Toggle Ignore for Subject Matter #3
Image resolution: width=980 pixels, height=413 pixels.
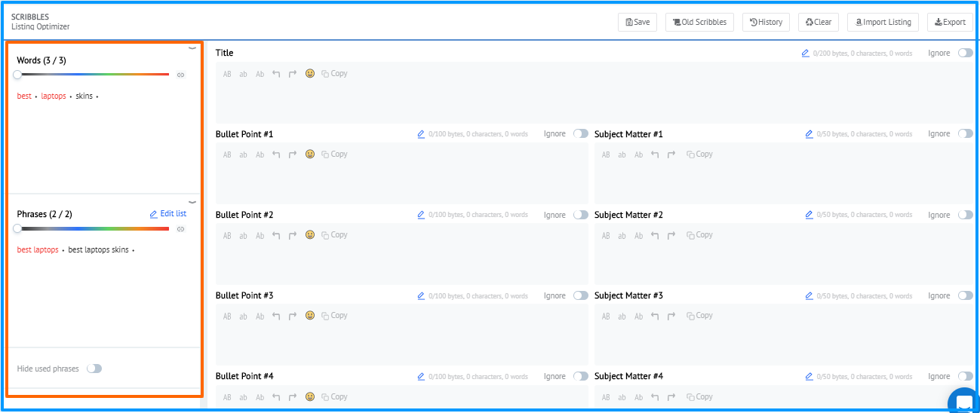(x=966, y=295)
